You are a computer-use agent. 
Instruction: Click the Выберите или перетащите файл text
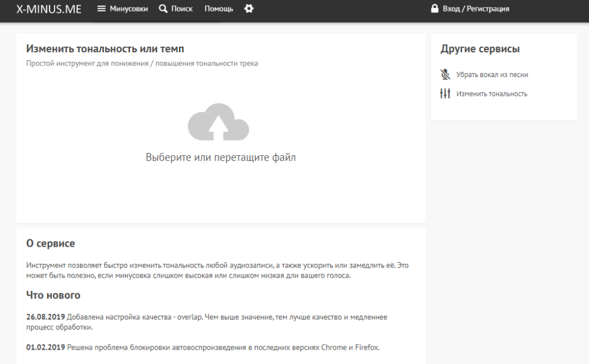click(x=221, y=157)
